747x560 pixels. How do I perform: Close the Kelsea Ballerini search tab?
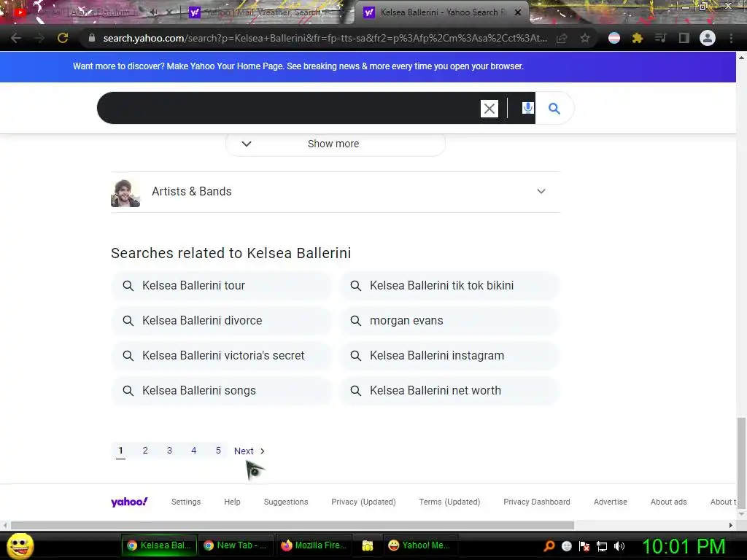(x=518, y=12)
